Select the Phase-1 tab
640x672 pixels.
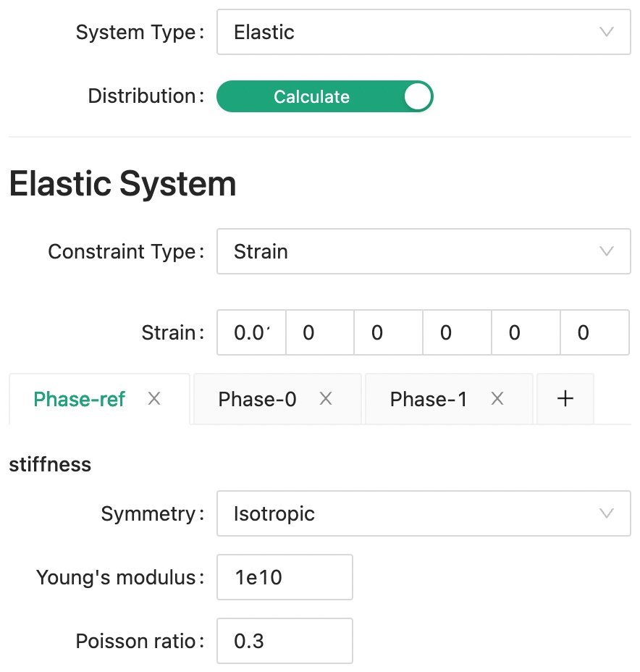(x=427, y=398)
